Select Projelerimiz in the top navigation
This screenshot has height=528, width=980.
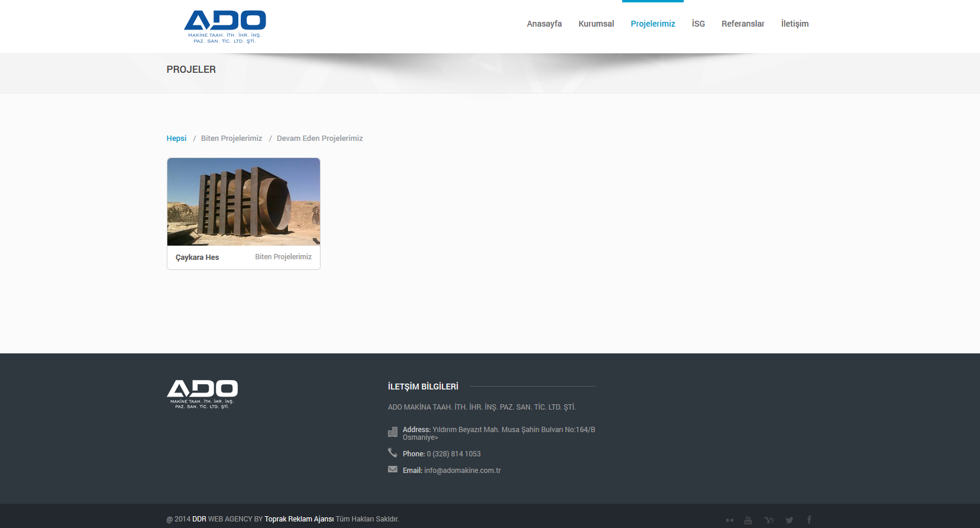[653, 24]
